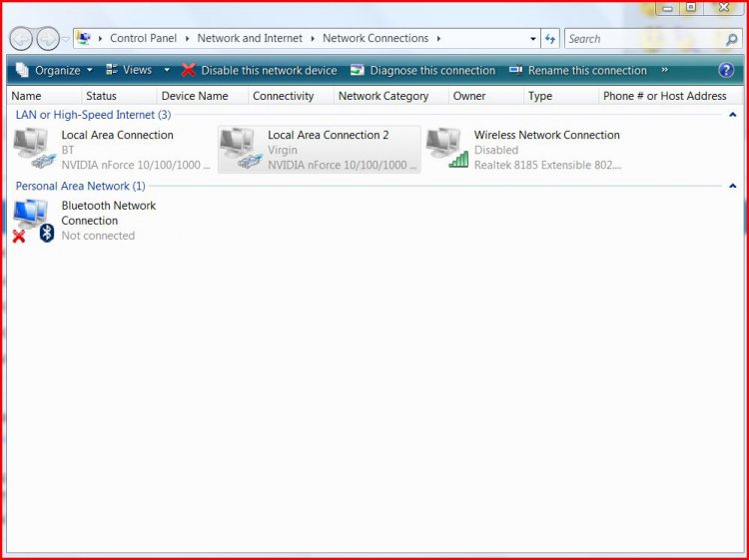Select the Local Area Connection 2 adapter icon
Screen dimensions: 749x560
coord(241,148)
